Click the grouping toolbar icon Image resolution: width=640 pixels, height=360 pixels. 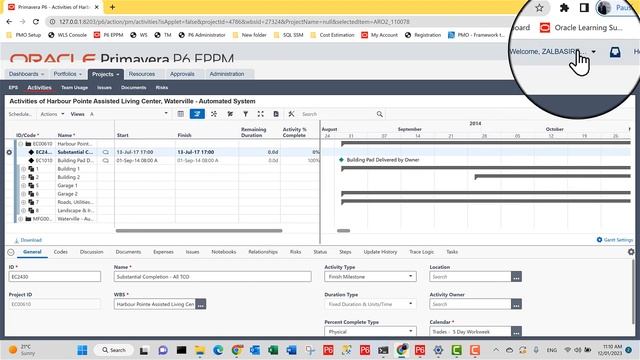[x=230, y=114]
